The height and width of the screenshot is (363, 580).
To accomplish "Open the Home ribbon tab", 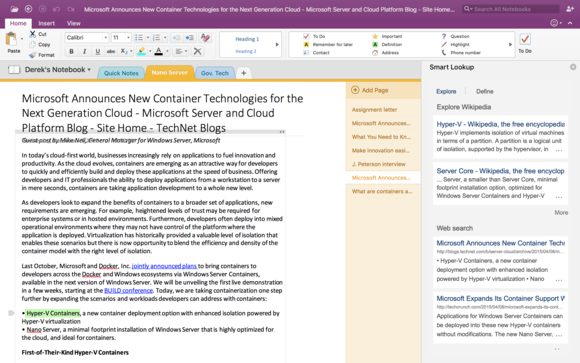I will (x=18, y=23).
